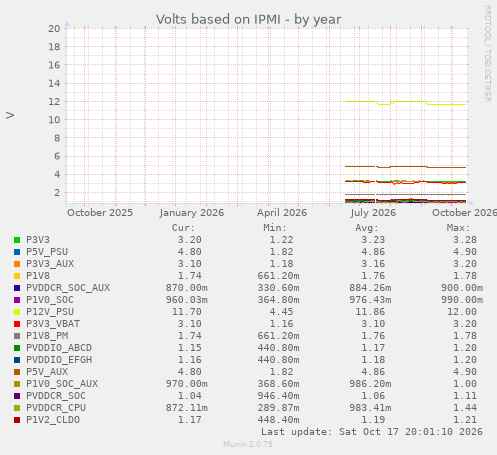Image resolution: width=497 pixels, height=455 pixels.
Task: Click the 'January 2026' x-axis label
Action: [192, 213]
